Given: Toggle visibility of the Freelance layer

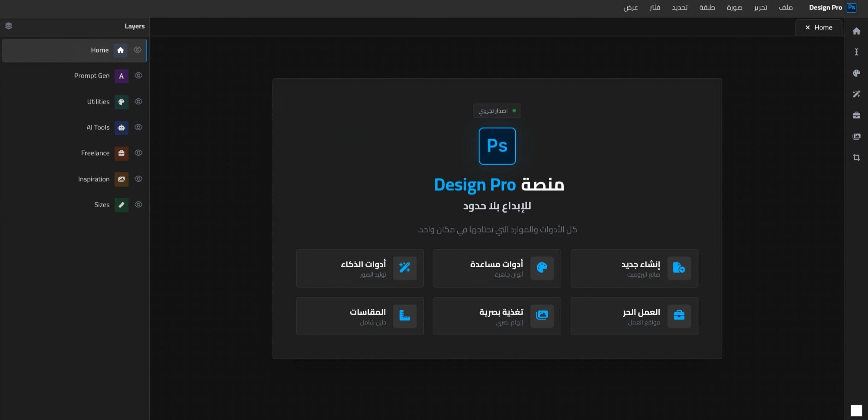Looking at the screenshot, I should click(138, 153).
